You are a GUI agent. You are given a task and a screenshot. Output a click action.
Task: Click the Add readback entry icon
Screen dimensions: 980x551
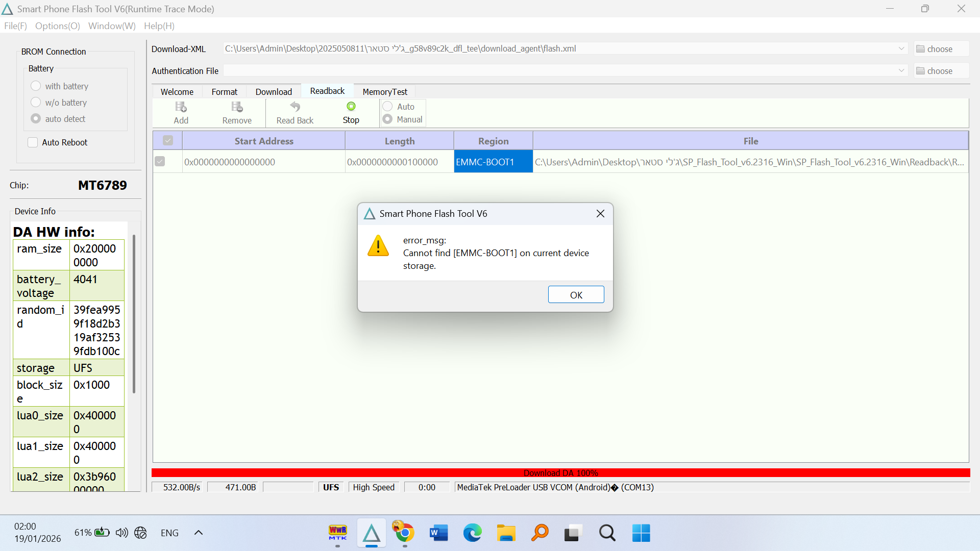181,107
